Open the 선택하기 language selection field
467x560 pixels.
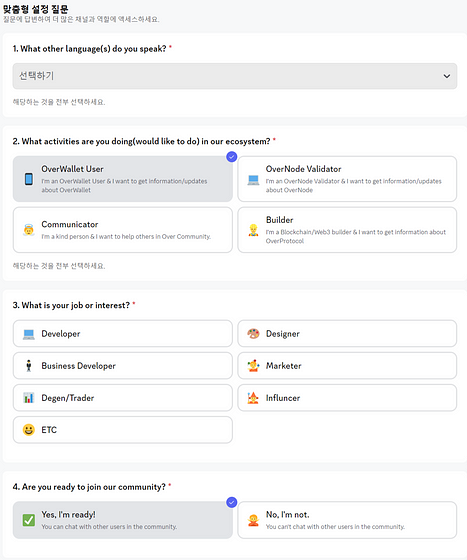(x=235, y=76)
